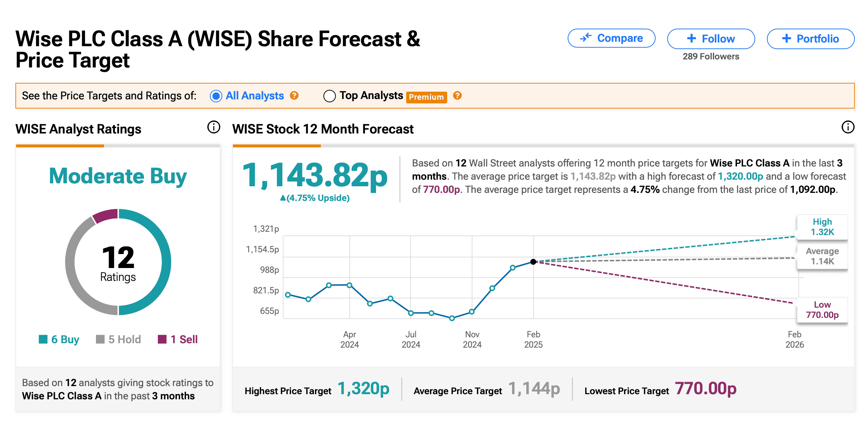Click the compare arrows icon
868x429 pixels.
pos(586,38)
